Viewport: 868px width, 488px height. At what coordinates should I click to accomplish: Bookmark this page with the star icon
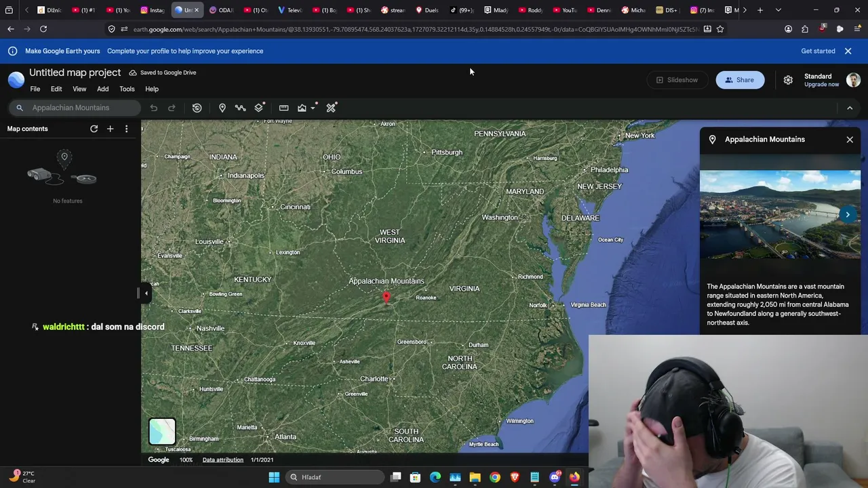coord(720,29)
